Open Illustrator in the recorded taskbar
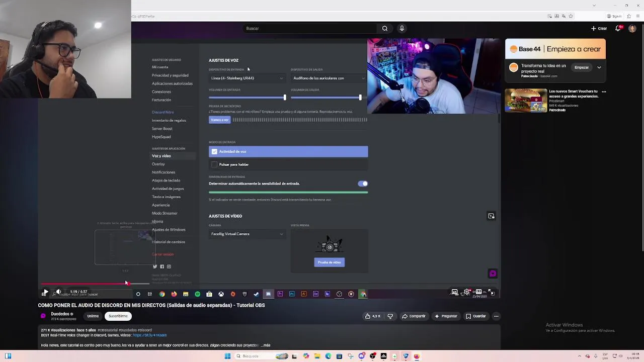The height and width of the screenshot is (362, 644). [x=304, y=294]
